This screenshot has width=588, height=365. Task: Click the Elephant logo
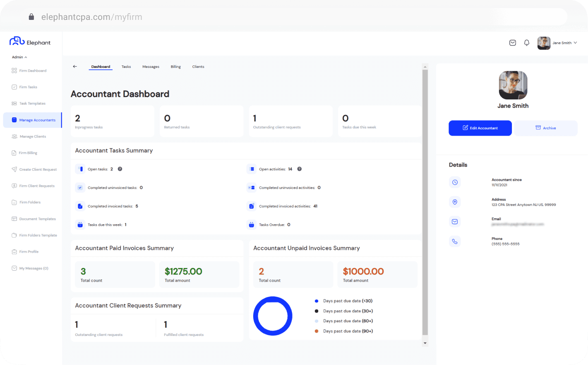tap(30, 42)
